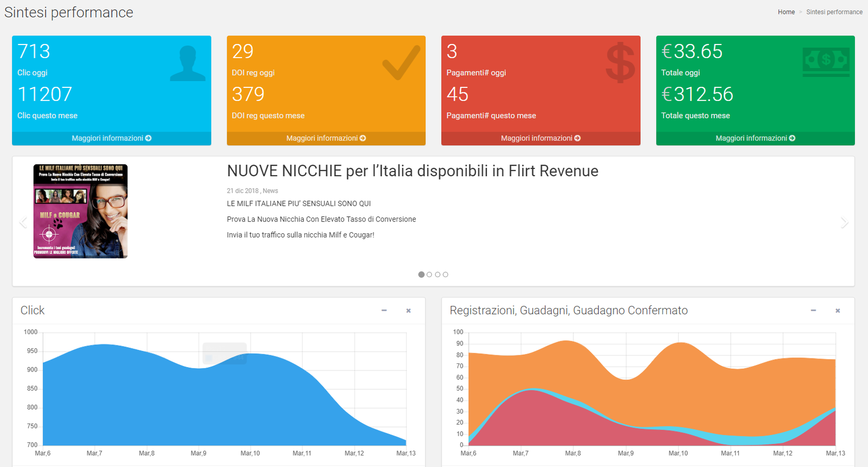Click the user silhouette icon in Clic card
Viewport: 868px width, 467px height.
188,63
